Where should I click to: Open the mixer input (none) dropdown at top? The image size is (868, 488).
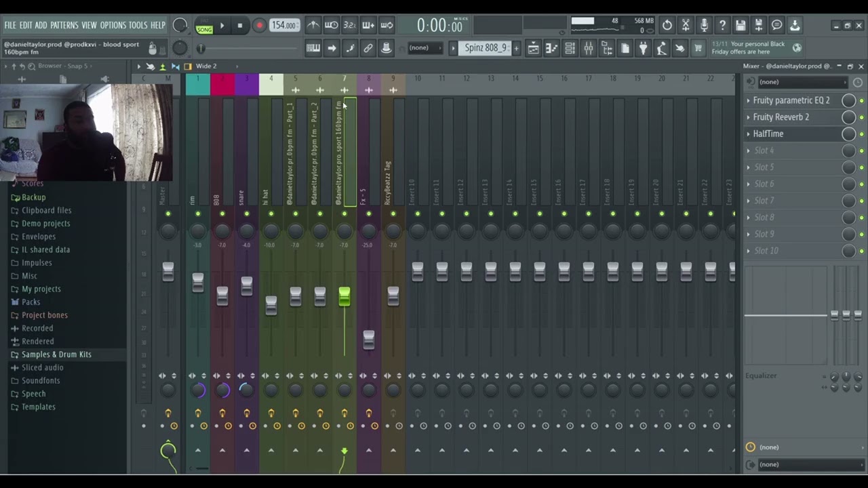804,82
